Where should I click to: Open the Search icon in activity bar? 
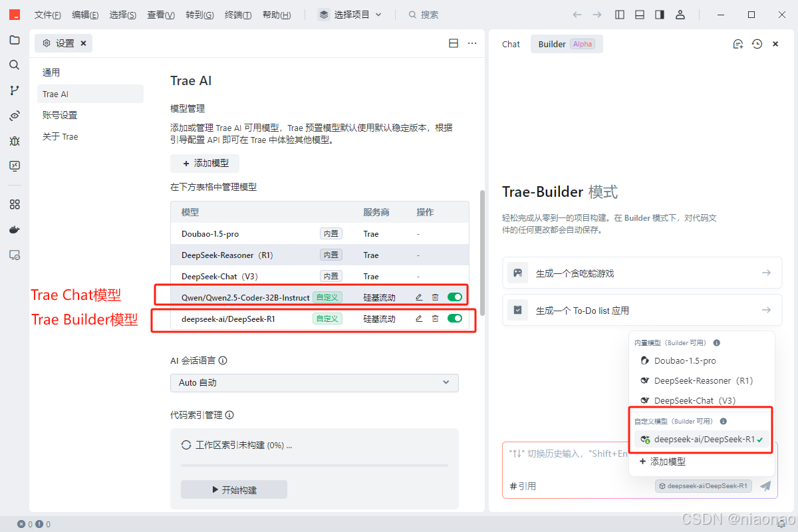point(15,65)
